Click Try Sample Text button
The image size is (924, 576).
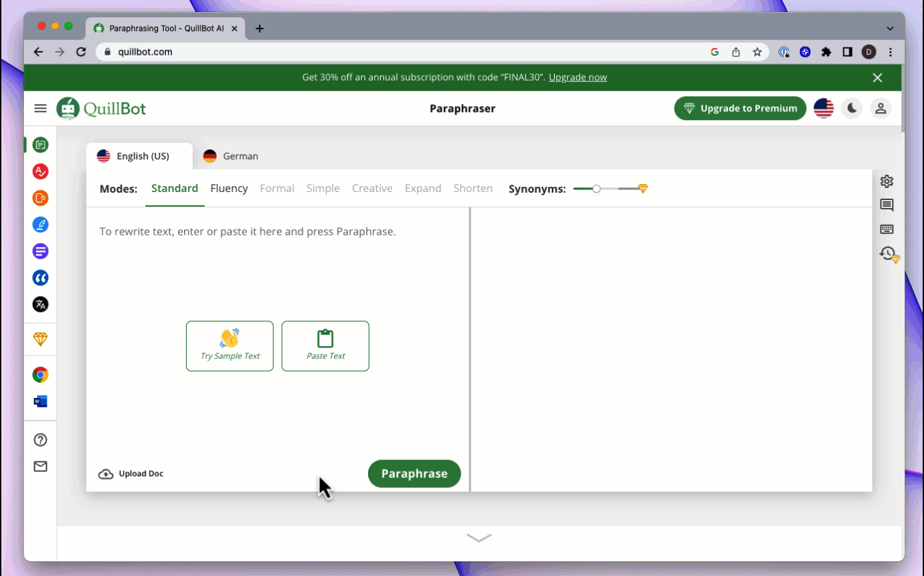[x=230, y=346]
